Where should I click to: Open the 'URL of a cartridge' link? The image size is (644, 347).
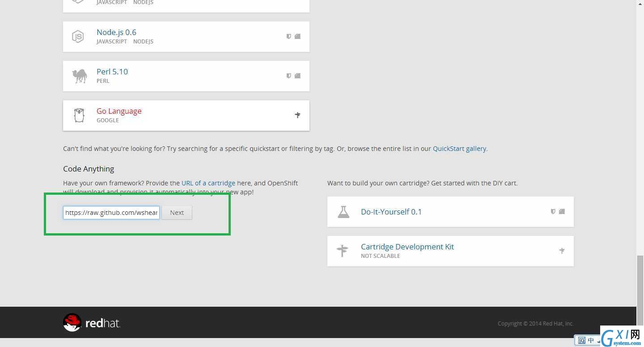(208, 183)
